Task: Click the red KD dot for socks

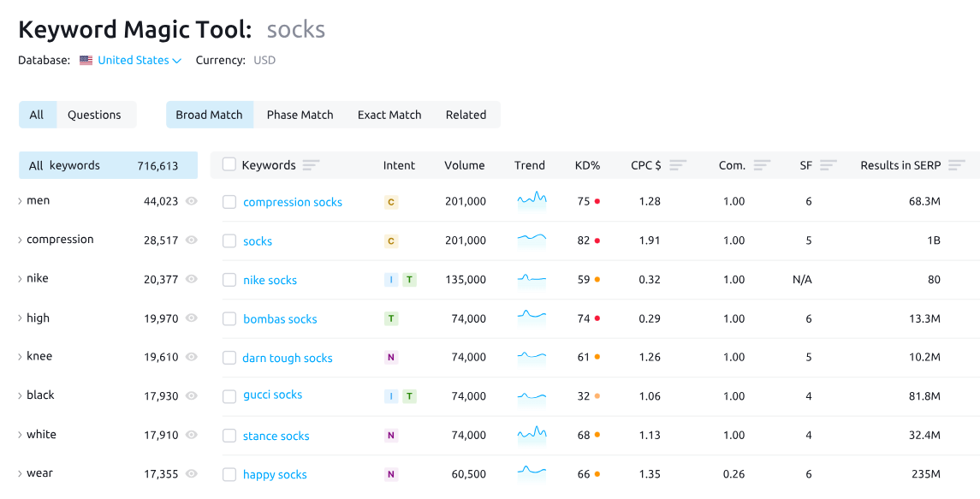Action: point(597,241)
